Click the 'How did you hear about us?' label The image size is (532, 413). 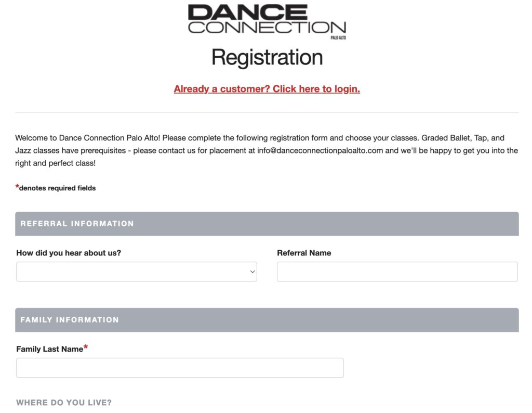point(69,253)
